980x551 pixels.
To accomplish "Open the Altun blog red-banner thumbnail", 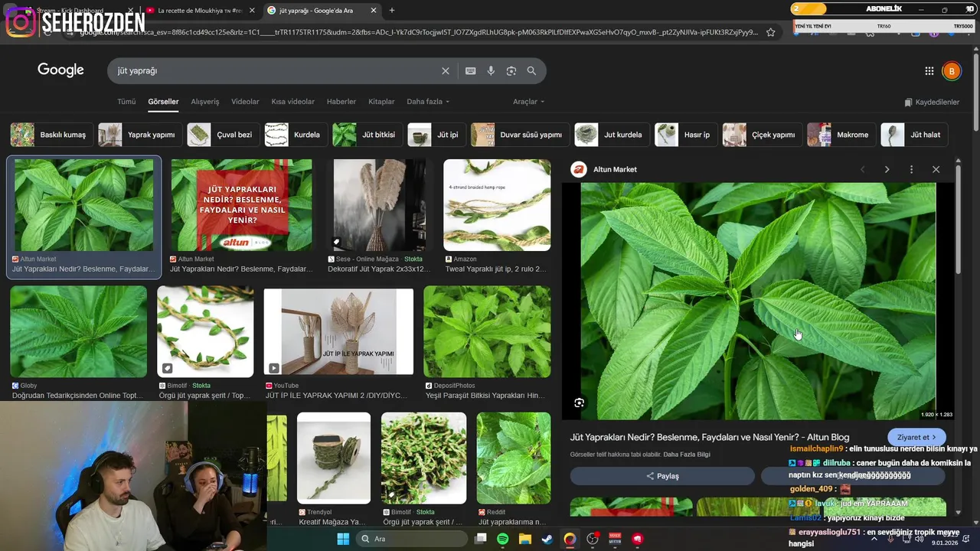I will (x=241, y=205).
